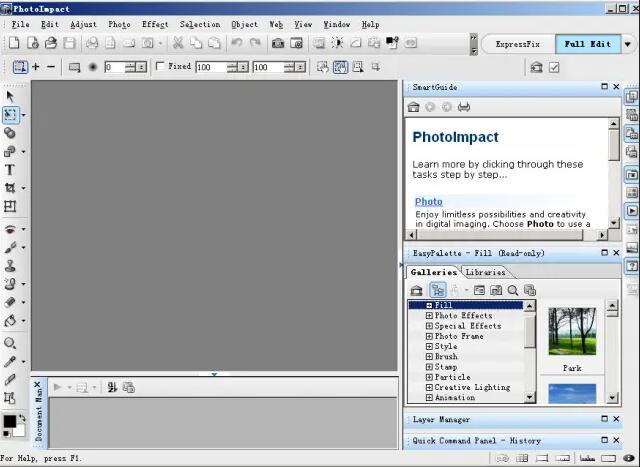Click the Photo link in SmartGuide

tap(428, 201)
